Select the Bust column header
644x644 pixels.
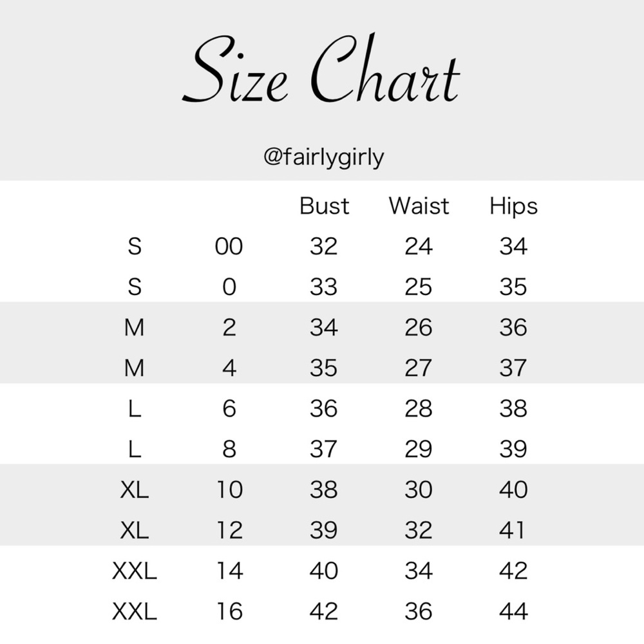pos(324,206)
